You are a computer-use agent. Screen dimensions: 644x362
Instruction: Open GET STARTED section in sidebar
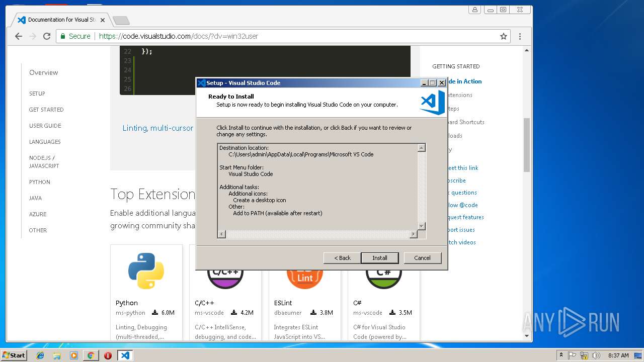(x=46, y=110)
